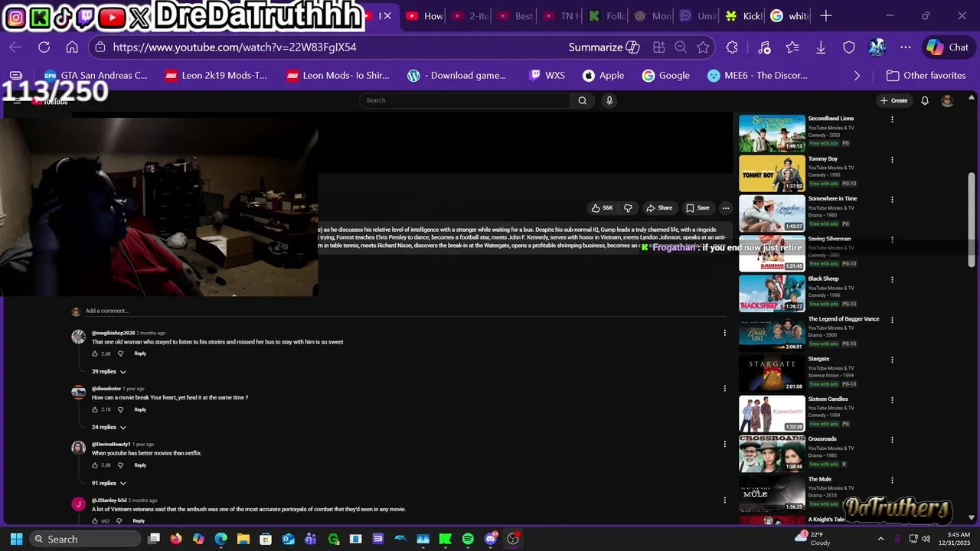Viewport: 980px width, 551px height.
Task: Open the YouTube account avatar menu
Action: pos(947,100)
